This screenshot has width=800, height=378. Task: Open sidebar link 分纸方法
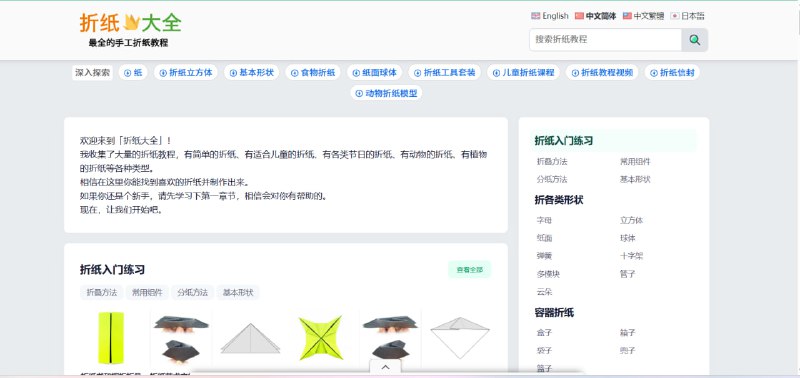(552, 180)
